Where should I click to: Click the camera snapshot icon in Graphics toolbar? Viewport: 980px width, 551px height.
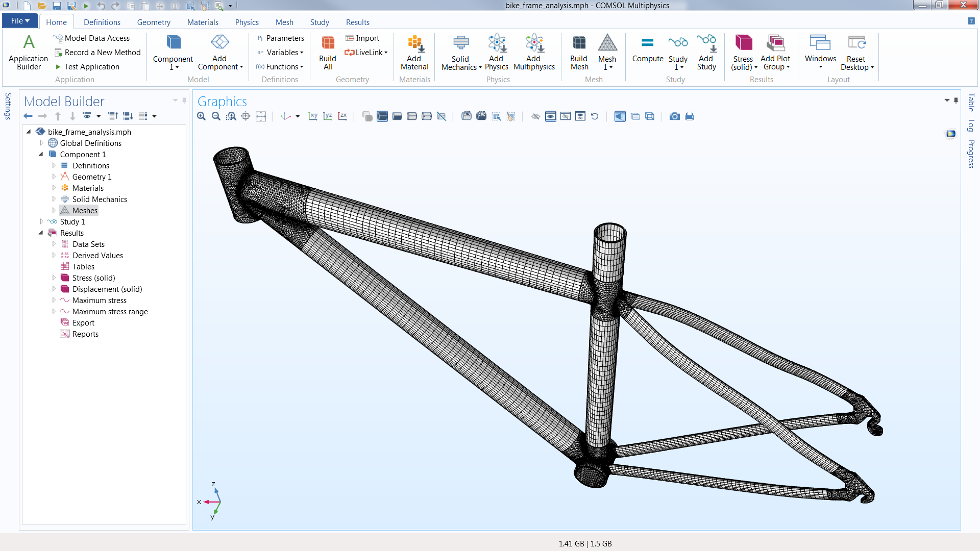point(674,116)
